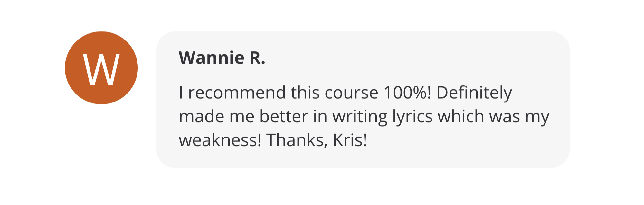
Task: Click the word "made" starting second line
Action: [x=201, y=116]
